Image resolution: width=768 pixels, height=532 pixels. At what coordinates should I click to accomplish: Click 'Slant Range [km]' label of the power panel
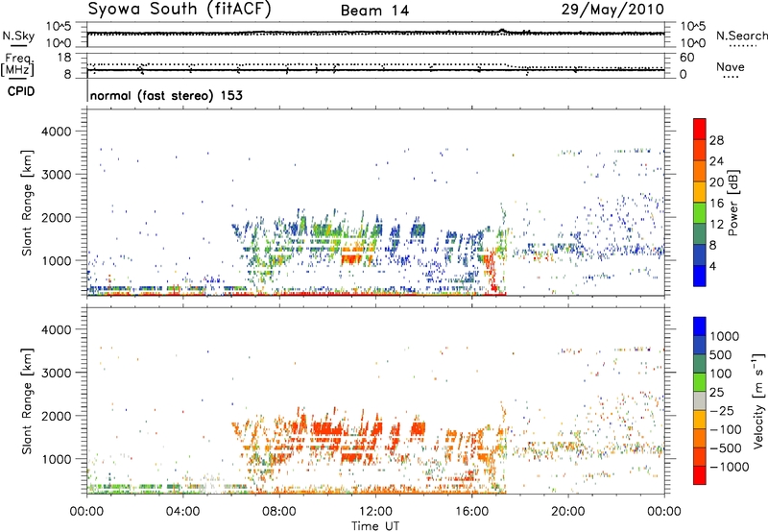coord(27,204)
